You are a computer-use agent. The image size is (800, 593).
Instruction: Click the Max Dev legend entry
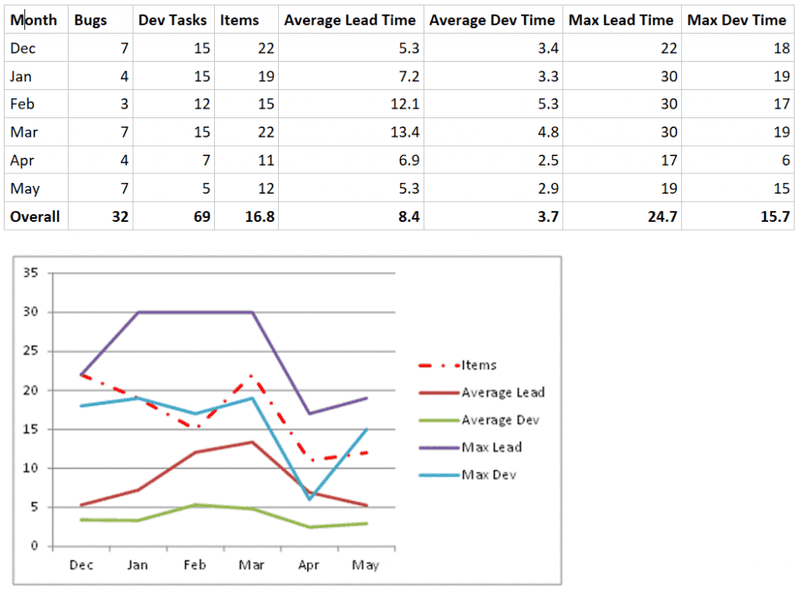(x=468, y=475)
